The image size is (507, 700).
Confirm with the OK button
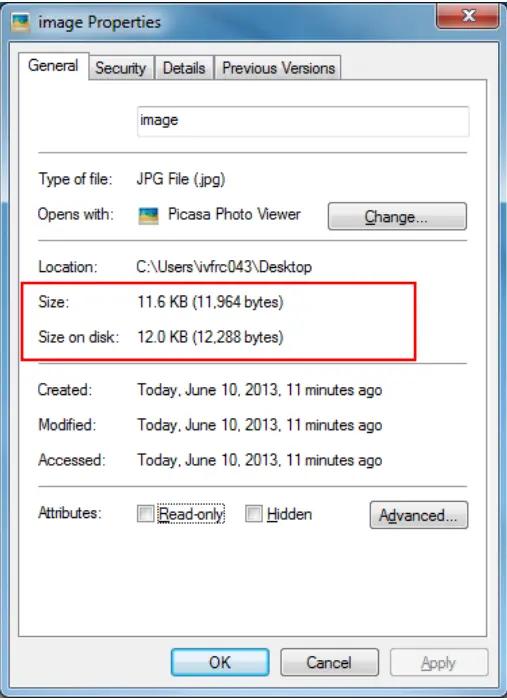(x=220, y=662)
